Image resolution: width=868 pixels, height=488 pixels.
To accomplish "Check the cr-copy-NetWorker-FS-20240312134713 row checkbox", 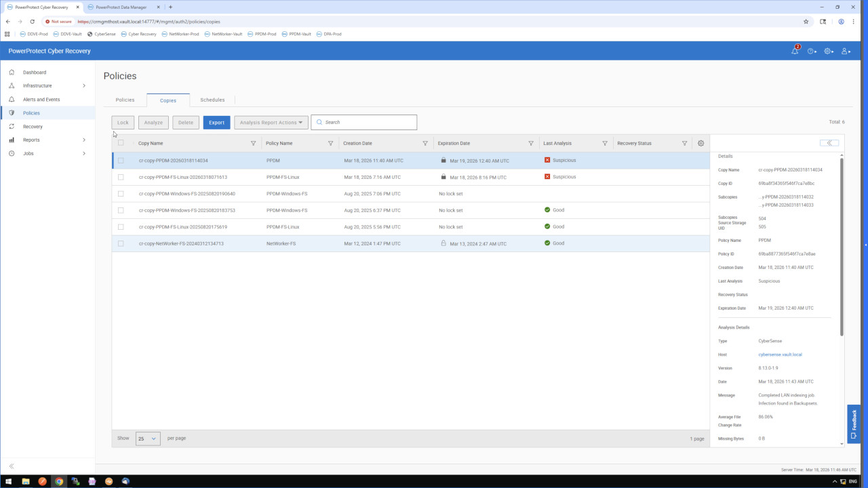I will click(x=121, y=243).
